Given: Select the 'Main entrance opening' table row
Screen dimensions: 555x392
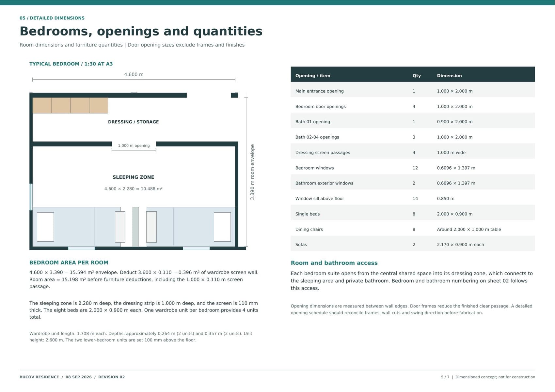Looking at the screenshot, I should coord(413,90).
